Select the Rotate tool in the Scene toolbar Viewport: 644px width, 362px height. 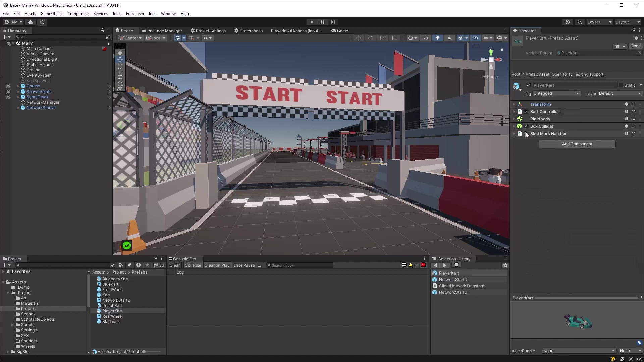click(120, 66)
